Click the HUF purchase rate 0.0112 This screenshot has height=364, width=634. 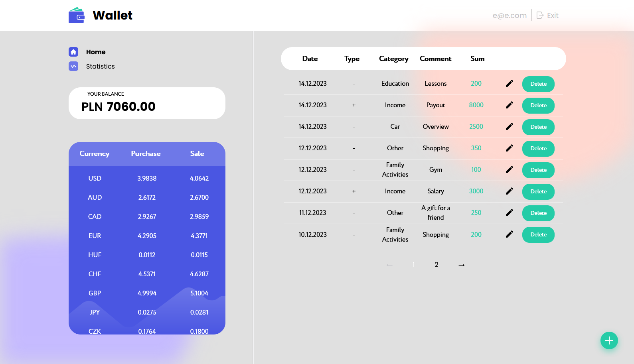[x=147, y=255]
